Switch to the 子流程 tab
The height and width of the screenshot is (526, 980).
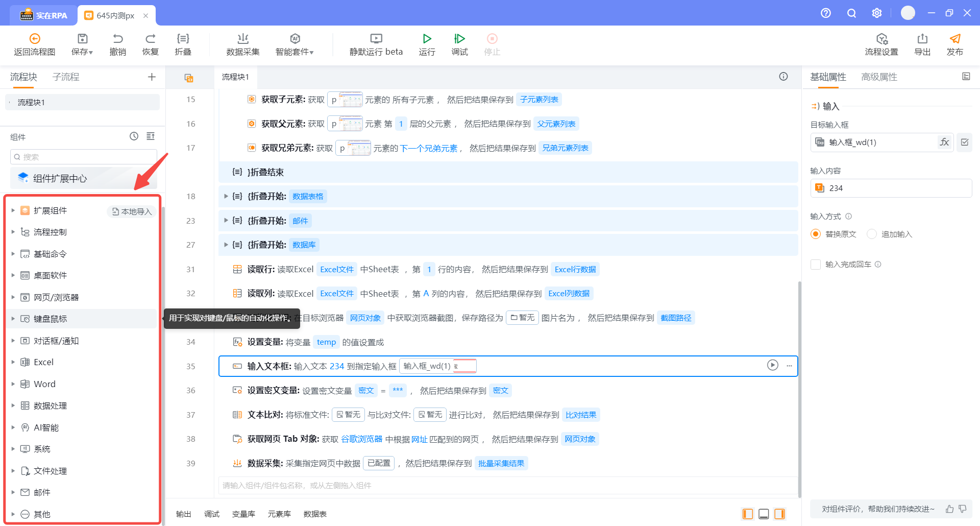point(66,77)
